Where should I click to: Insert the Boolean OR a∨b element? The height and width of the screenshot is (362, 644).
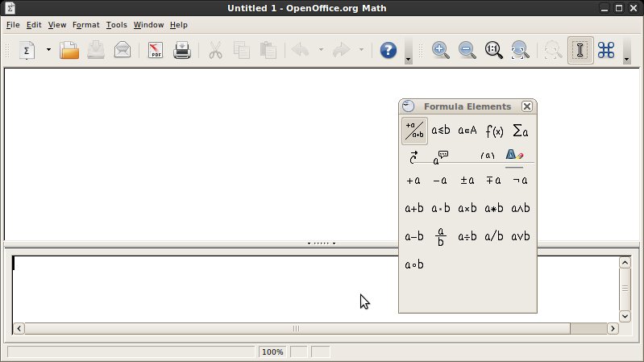[x=521, y=237]
